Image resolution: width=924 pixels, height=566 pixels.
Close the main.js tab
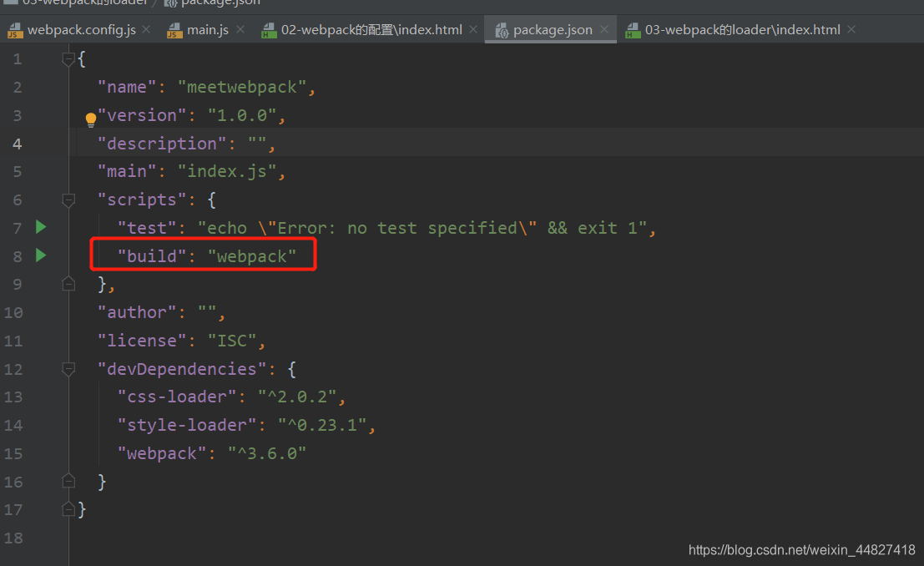click(240, 29)
